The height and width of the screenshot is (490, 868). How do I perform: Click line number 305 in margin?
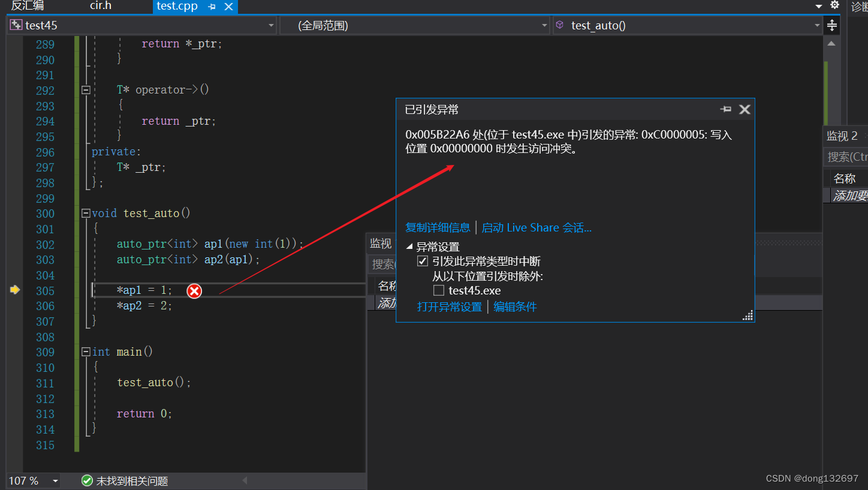pos(45,291)
